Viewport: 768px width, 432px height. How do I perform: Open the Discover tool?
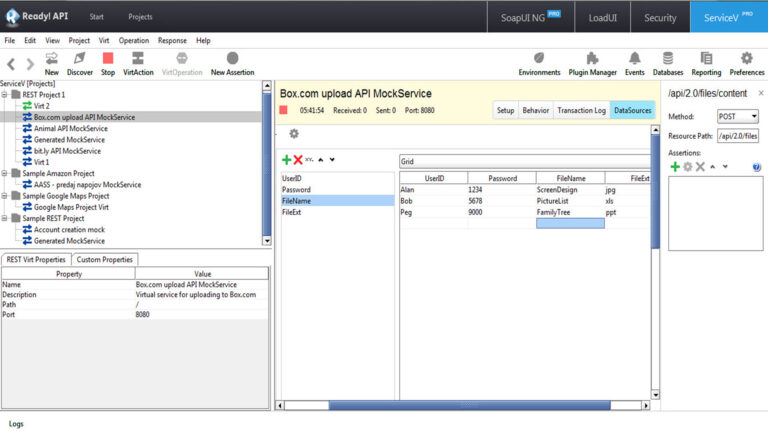[79, 64]
